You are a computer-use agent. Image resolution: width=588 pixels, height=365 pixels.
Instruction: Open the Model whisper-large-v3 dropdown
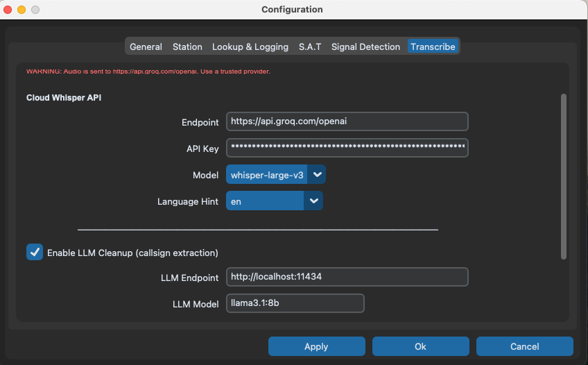276,174
